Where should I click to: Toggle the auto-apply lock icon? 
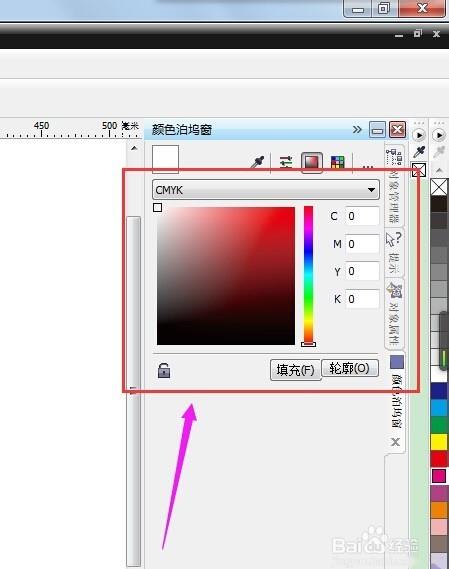pyautogui.click(x=164, y=370)
